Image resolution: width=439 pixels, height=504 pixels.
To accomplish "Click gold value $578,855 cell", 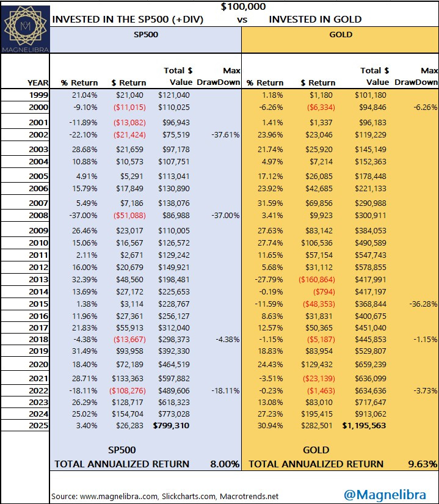I will (x=370, y=268).
